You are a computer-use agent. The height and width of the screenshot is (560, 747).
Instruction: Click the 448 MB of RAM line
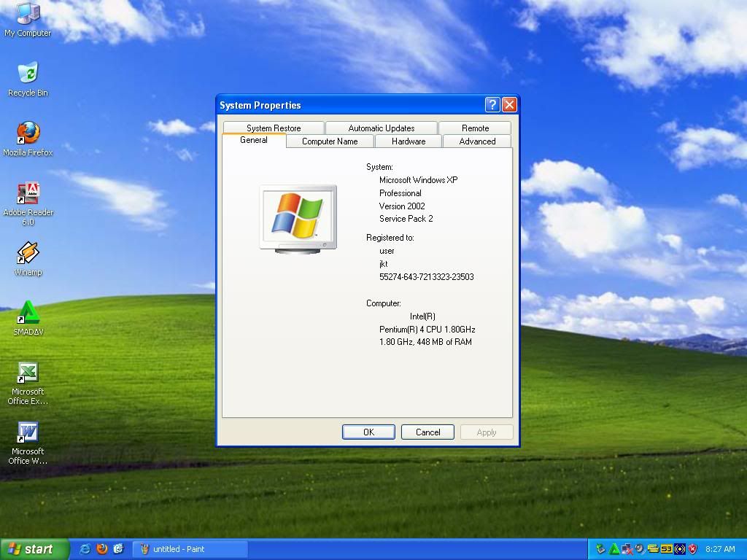coord(425,342)
